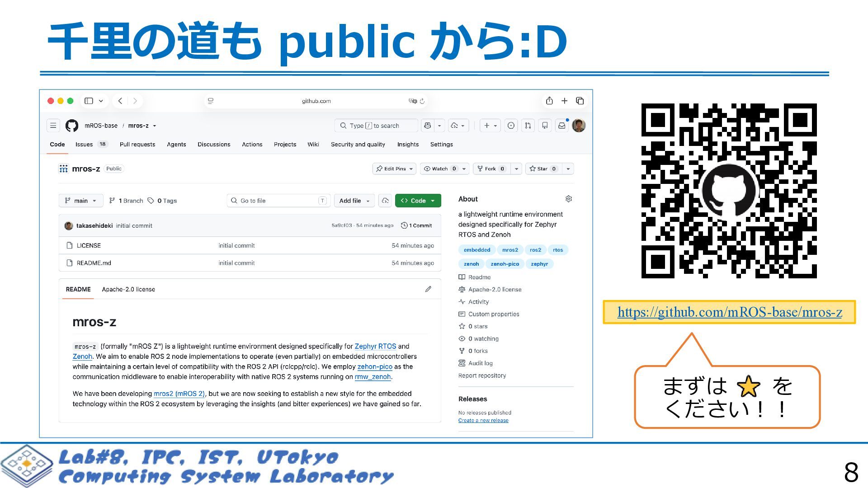Open a new tab with the plus icon

click(564, 101)
